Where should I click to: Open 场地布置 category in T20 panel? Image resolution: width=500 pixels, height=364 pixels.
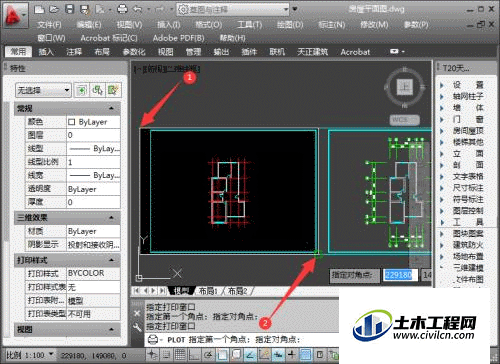[x=468, y=256]
